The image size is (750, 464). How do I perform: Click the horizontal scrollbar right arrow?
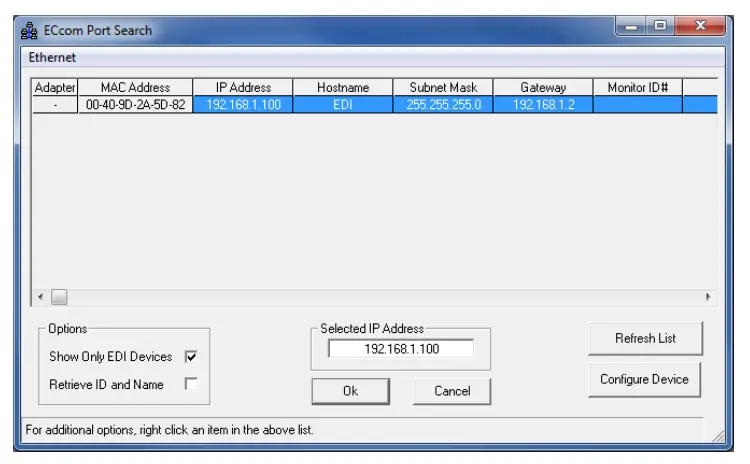pyautogui.click(x=708, y=297)
